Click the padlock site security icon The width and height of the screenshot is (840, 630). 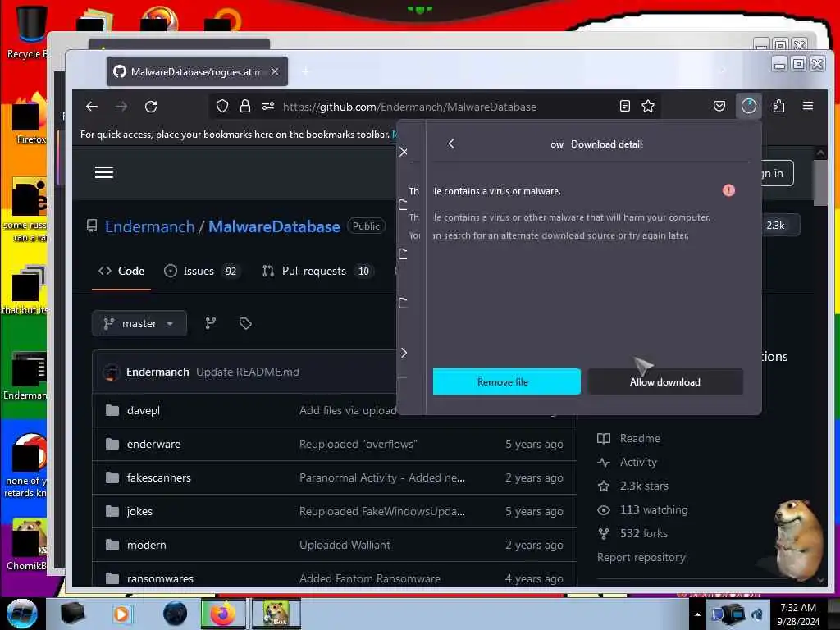pos(245,106)
